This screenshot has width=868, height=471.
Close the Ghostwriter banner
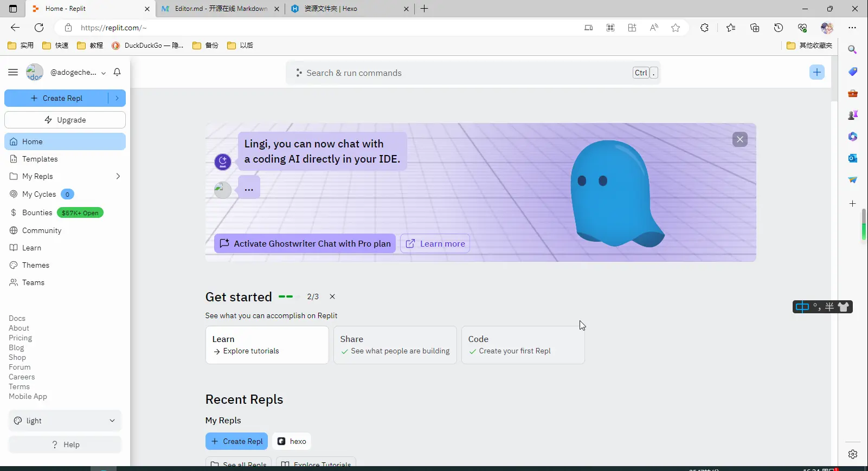[740, 139]
